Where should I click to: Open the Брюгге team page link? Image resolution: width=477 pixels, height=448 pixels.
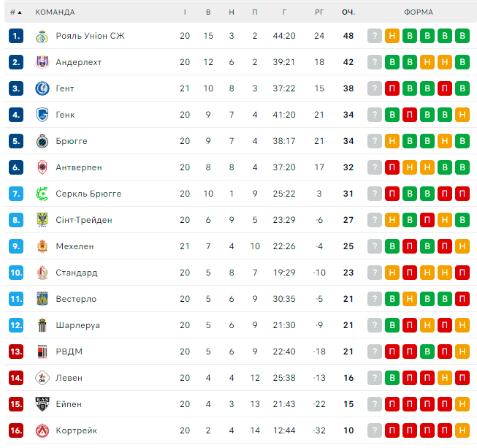click(x=72, y=141)
